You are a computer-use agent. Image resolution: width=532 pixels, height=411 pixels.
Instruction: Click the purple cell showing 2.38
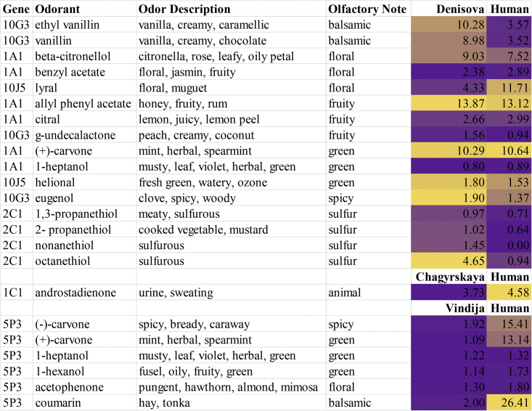449,72
